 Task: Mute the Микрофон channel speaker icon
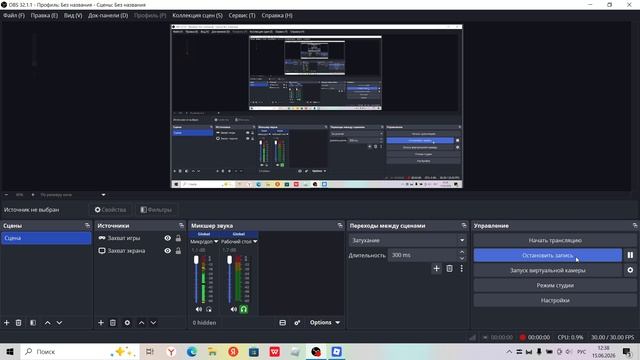point(199,309)
